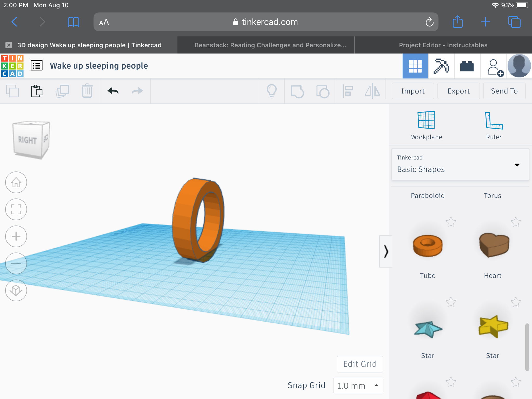Open a new Safari tab plus icon
The width and height of the screenshot is (532, 399).
click(485, 22)
